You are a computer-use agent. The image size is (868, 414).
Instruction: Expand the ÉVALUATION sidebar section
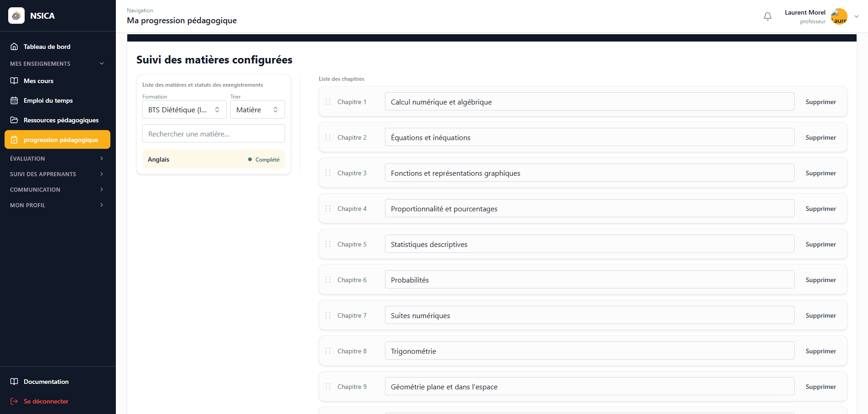tap(57, 158)
